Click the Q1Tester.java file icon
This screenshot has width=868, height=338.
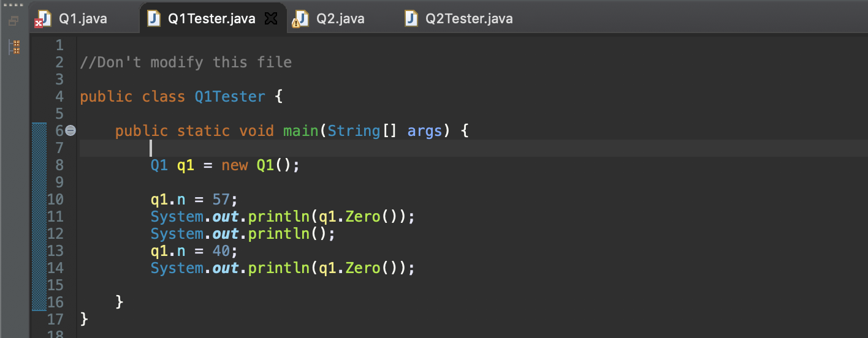pos(154,18)
